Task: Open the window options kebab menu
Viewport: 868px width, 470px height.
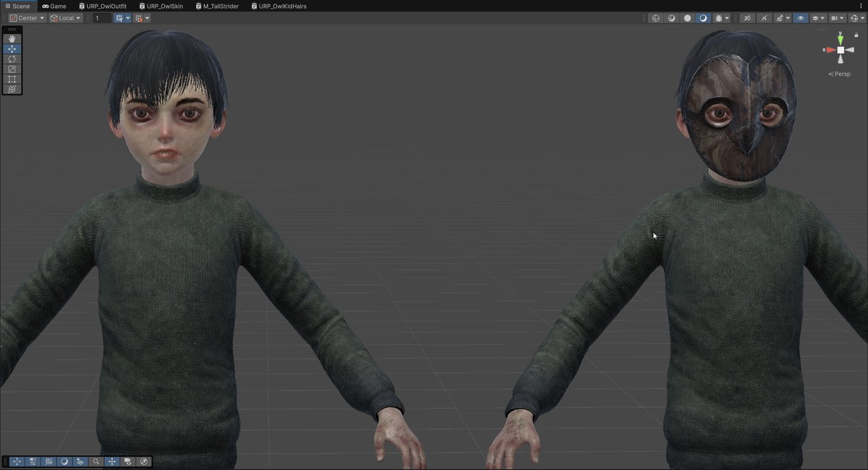Action: click(x=861, y=6)
